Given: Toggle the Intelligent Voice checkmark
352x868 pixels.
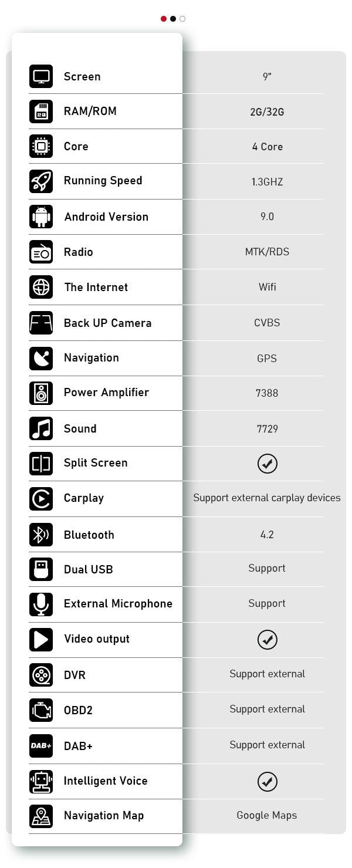Looking at the screenshot, I should click(x=268, y=781).
